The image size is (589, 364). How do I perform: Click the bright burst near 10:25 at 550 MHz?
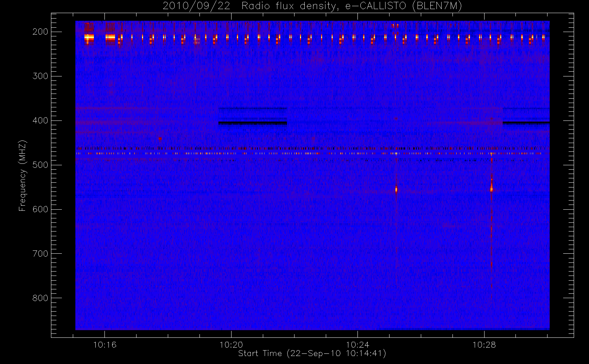[396, 189]
